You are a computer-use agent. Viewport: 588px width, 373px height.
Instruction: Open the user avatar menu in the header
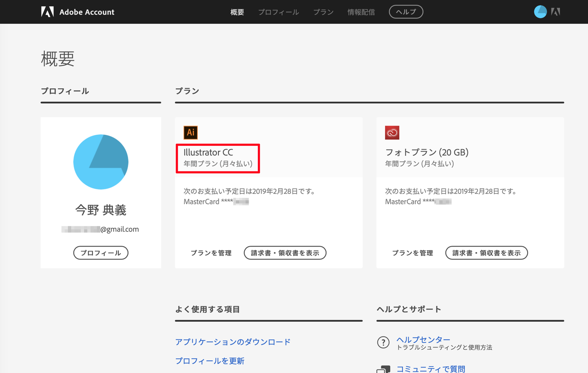tap(540, 12)
